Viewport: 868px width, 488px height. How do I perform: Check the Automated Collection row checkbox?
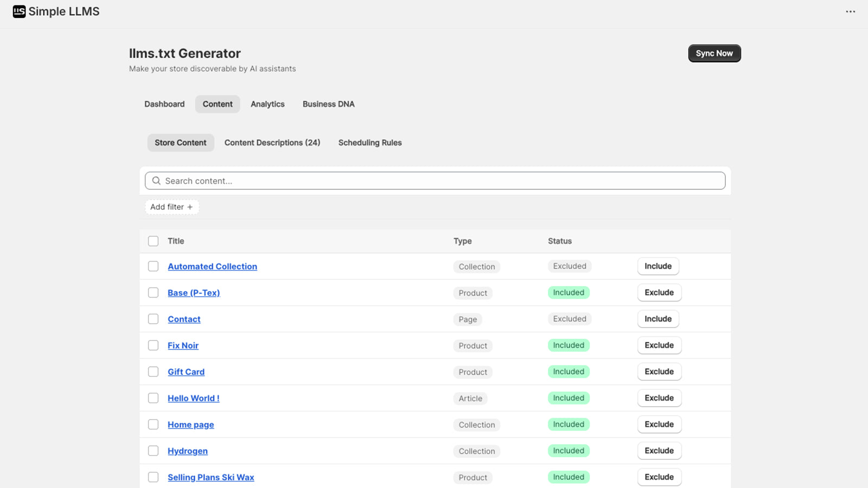tap(154, 266)
